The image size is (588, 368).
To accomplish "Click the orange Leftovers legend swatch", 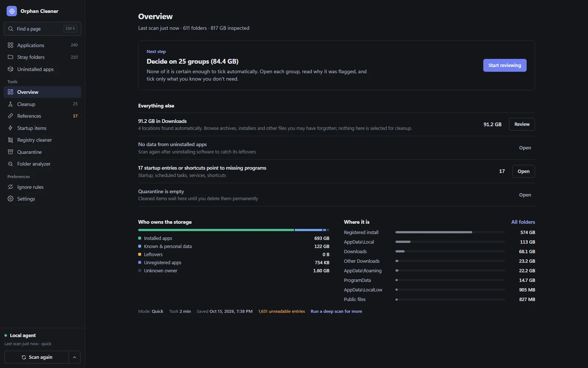I will [140, 254].
